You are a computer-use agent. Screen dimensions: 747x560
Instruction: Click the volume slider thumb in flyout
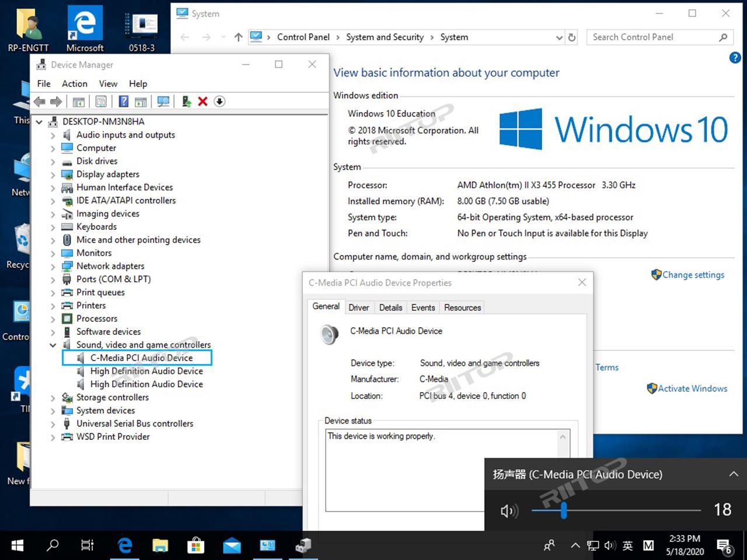564,510
